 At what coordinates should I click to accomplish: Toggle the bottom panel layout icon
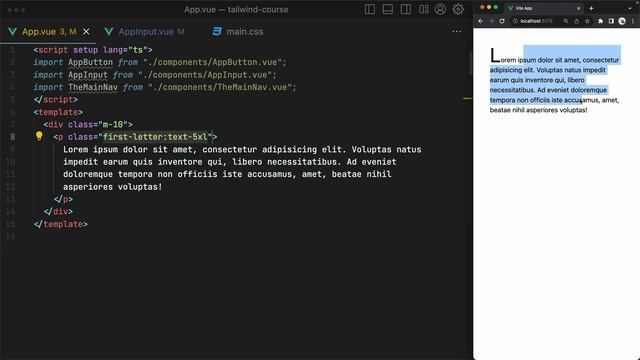pyautogui.click(x=388, y=9)
